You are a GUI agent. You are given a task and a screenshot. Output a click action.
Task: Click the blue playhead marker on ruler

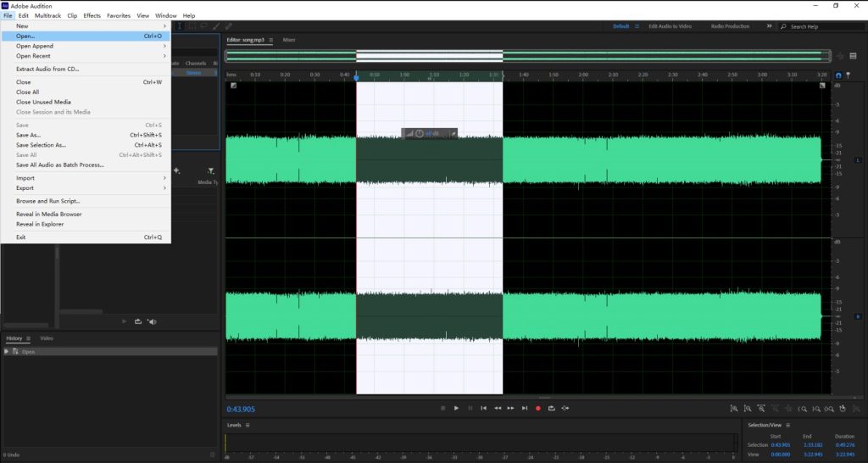tap(356, 77)
